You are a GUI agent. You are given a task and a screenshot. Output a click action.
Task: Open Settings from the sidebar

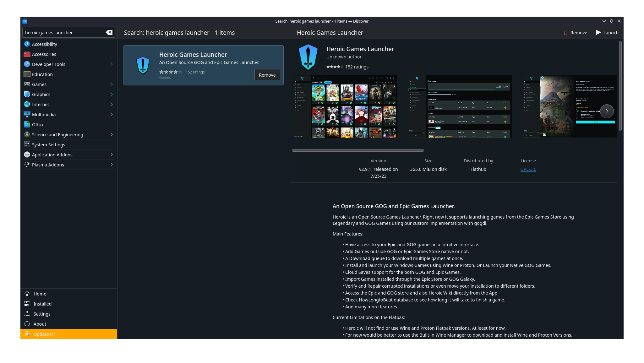[42, 313]
